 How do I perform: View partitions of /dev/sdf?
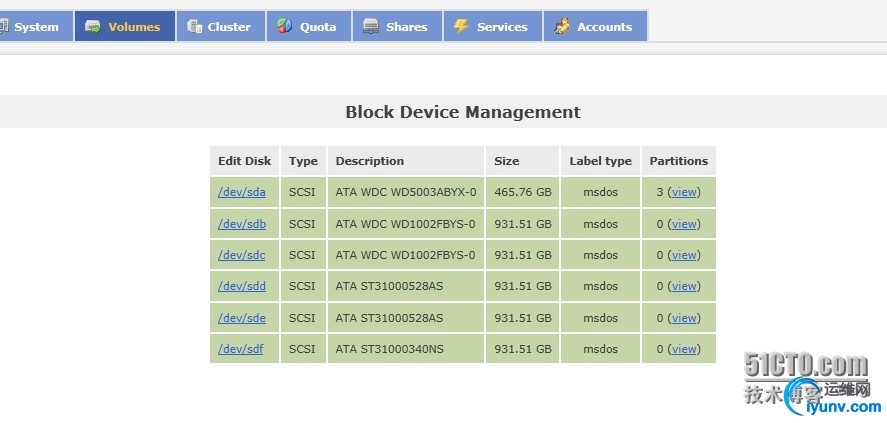pyautogui.click(x=684, y=349)
